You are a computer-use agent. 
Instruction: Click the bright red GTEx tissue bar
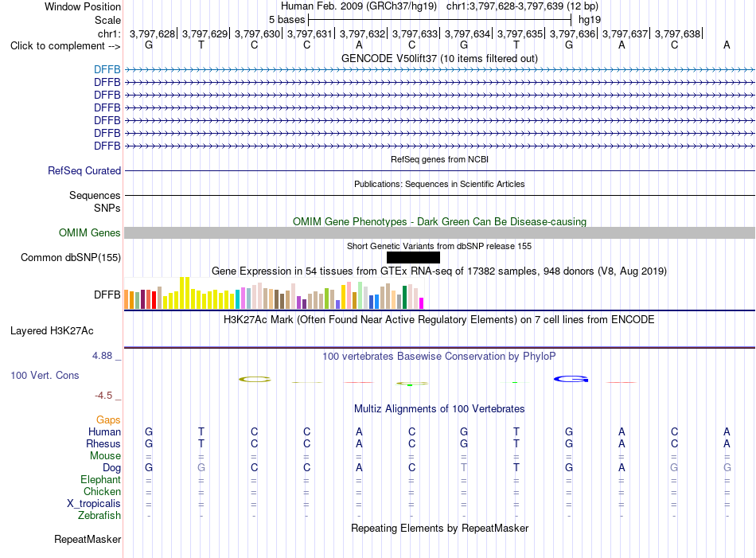pos(154,299)
